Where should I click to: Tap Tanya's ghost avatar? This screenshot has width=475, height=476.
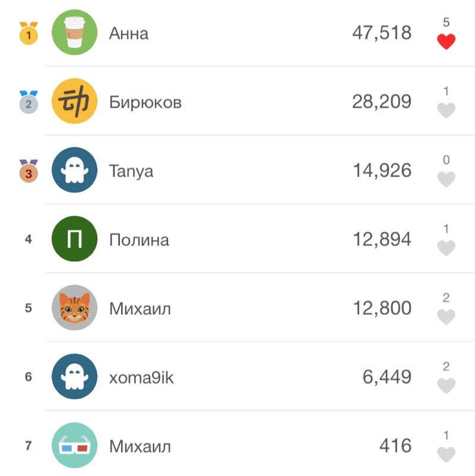tap(75, 171)
